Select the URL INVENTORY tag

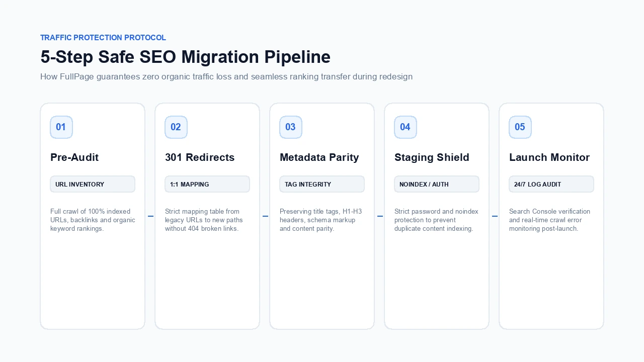tap(93, 184)
